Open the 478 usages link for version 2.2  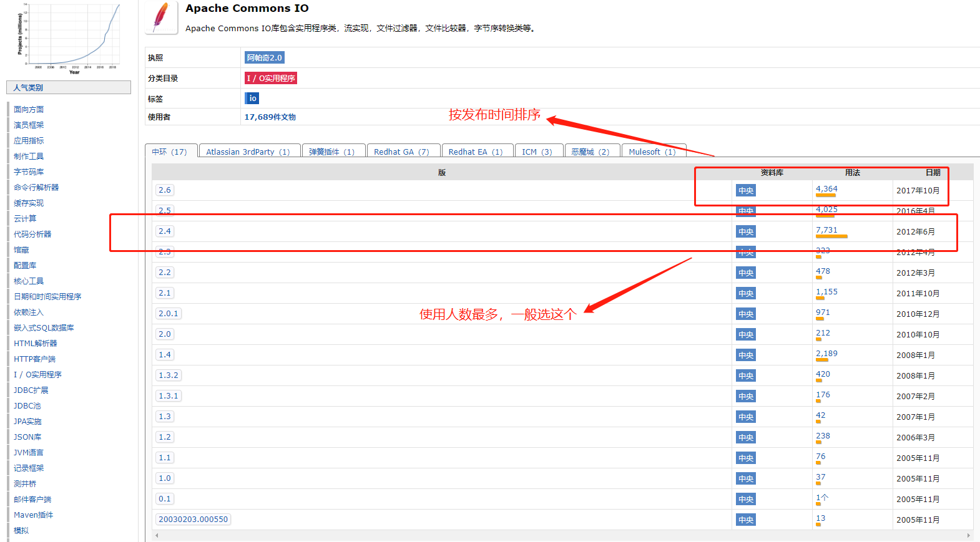tap(823, 271)
